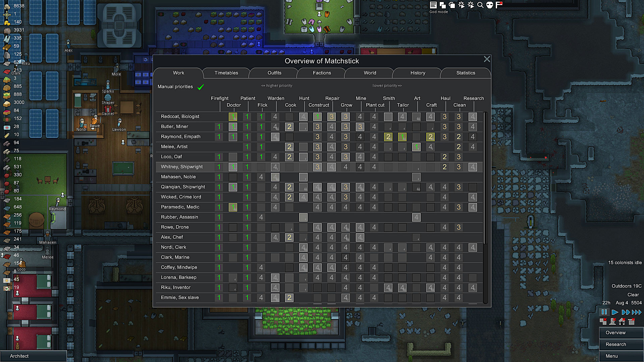Screen dimensions: 644x362
Task: Open the Outfits configuration tab
Action: click(274, 72)
